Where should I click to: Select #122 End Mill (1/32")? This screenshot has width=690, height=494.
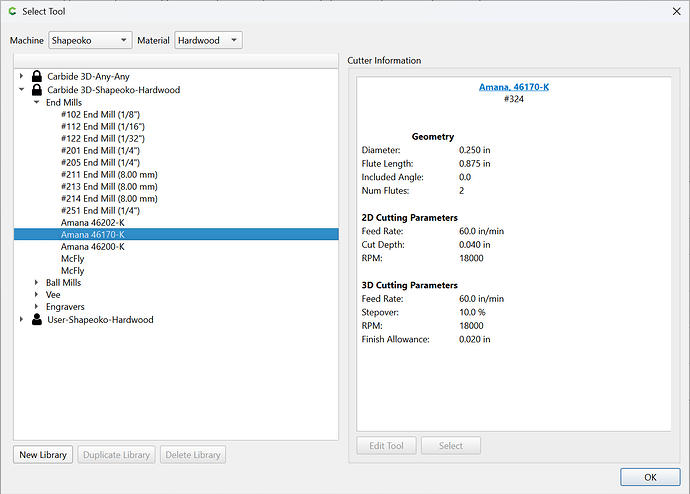pyautogui.click(x=103, y=139)
